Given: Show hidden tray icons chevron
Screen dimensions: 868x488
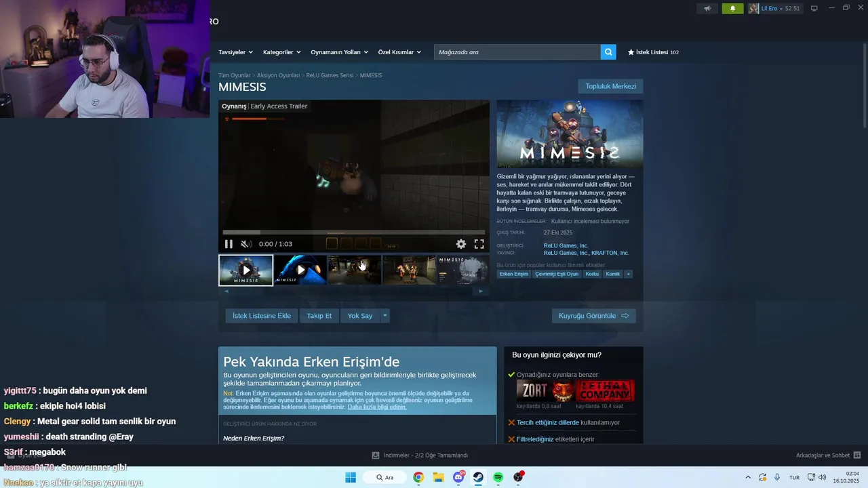Looking at the screenshot, I should coord(748,477).
